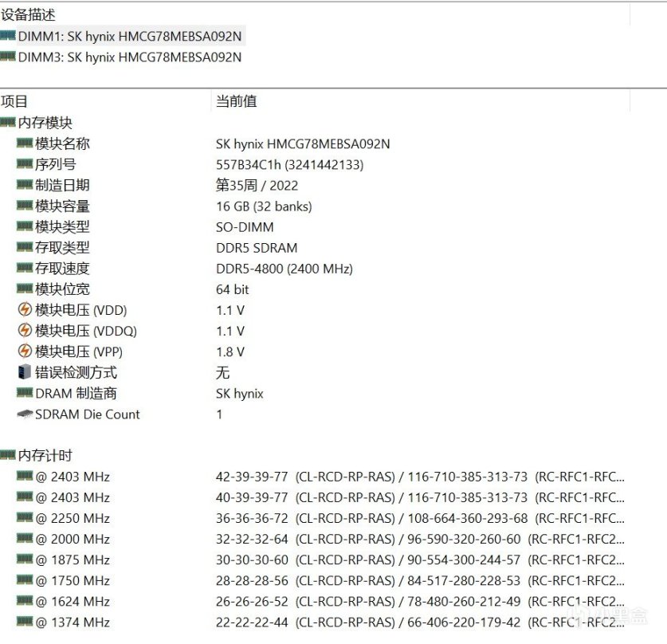Screen dimensions: 667x644
Task: Click the 项目 column header
Action: (x=14, y=101)
